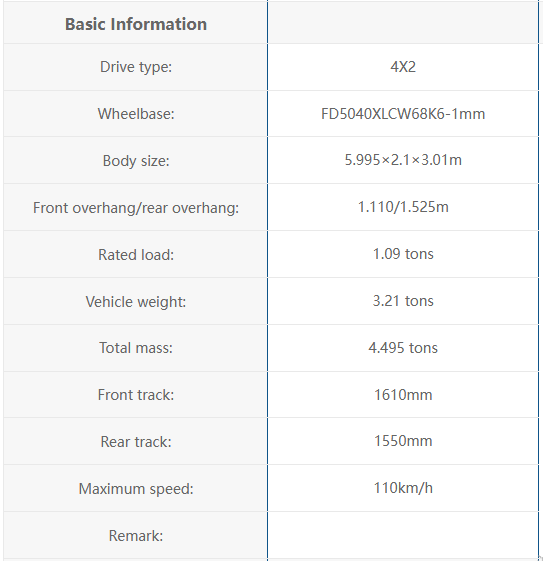Click the 4X2 drive type value
Screen dimensions: 543x561
click(403, 67)
